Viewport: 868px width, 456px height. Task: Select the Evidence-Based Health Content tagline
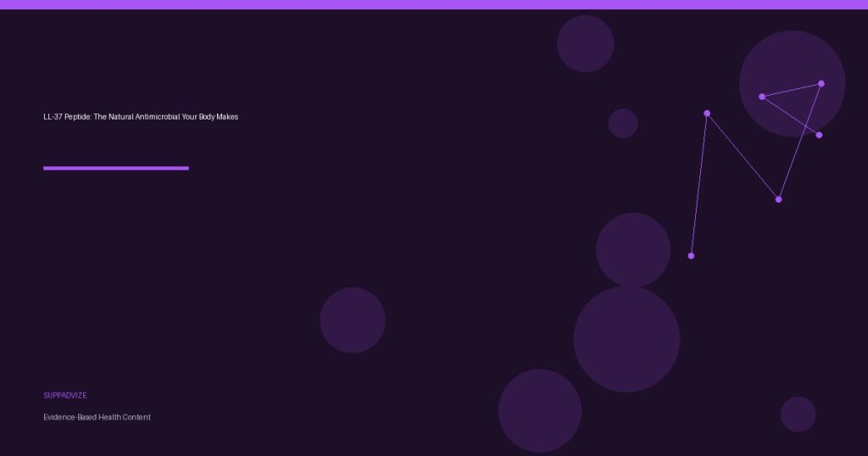97,417
